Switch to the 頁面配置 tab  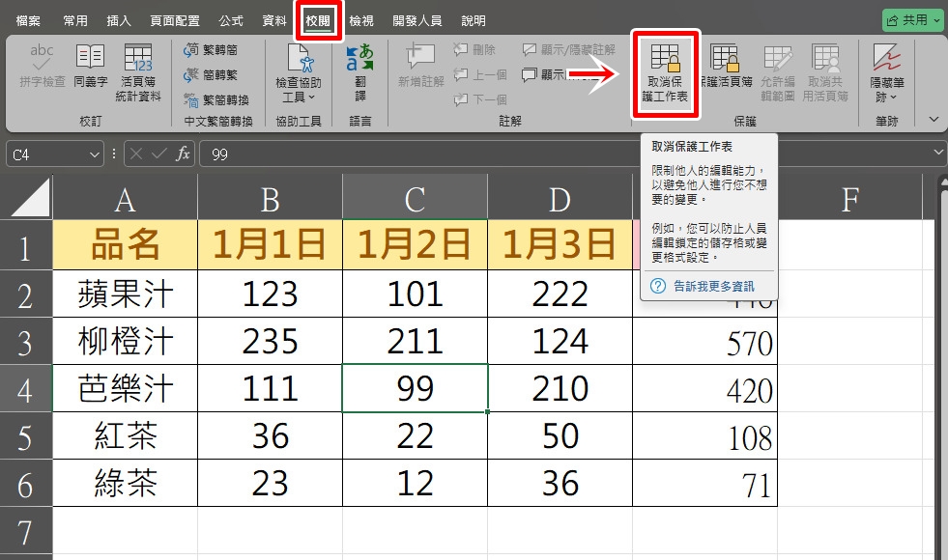175,21
